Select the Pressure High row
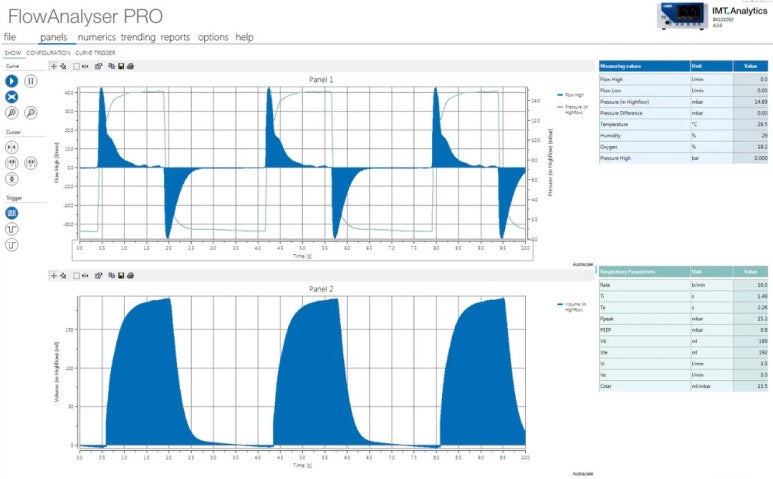 [x=683, y=158]
